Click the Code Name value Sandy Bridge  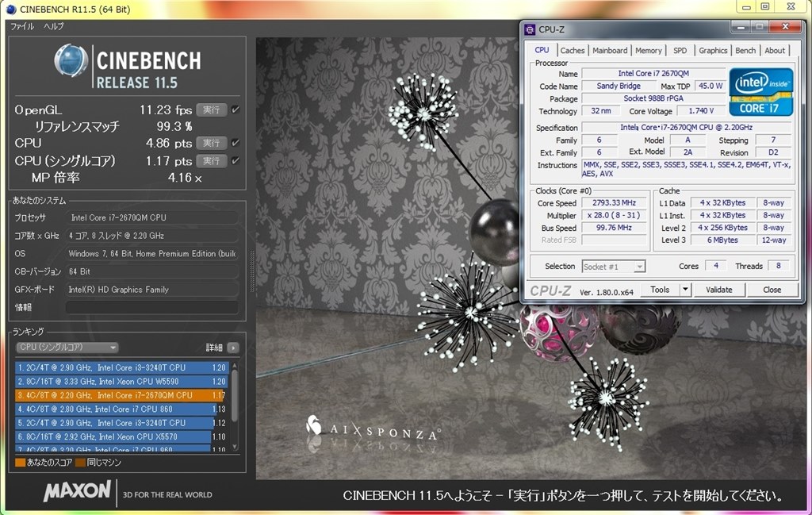click(619, 86)
